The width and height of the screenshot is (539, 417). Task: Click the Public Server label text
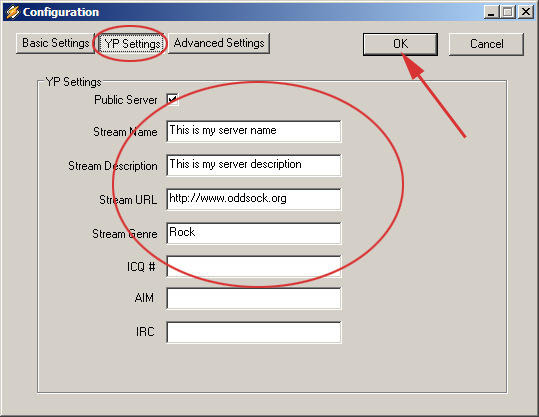click(x=125, y=100)
